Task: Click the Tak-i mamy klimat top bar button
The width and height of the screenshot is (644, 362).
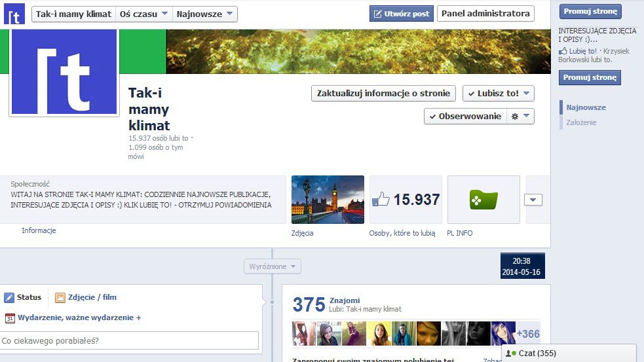Action: click(x=73, y=14)
